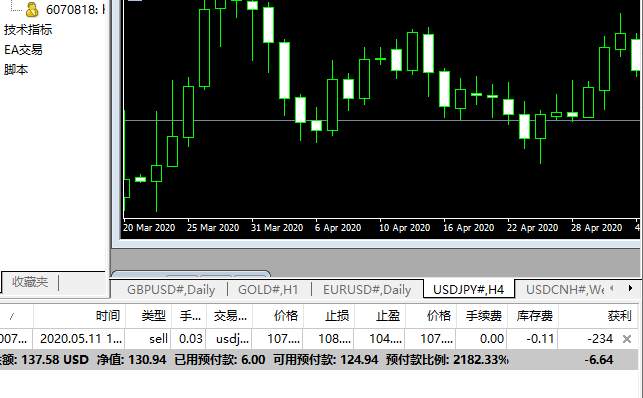Click 已用预付款: 6.00 margin text
The height and width of the screenshot is (398, 643).
coord(220,359)
